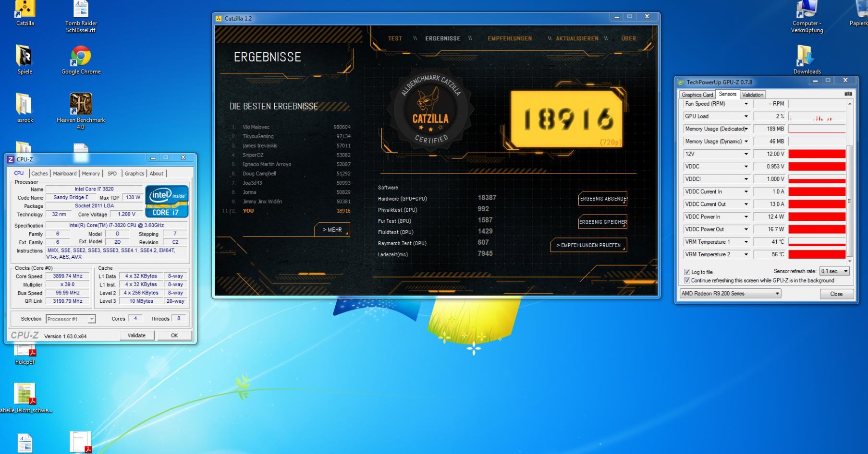Open the CPU-Z Processor #1 selection dropdown
This screenshot has width=868, height=454.
[71, 319]
